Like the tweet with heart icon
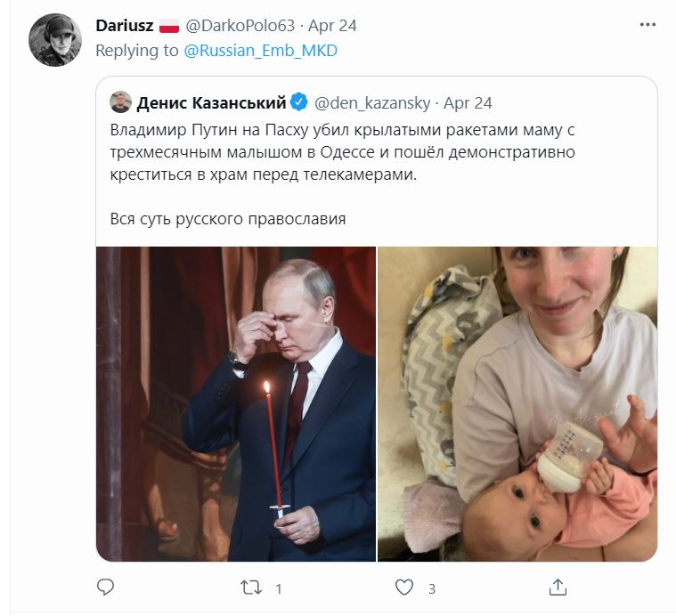This screenshot has height=616, width=676. (404, 588)
